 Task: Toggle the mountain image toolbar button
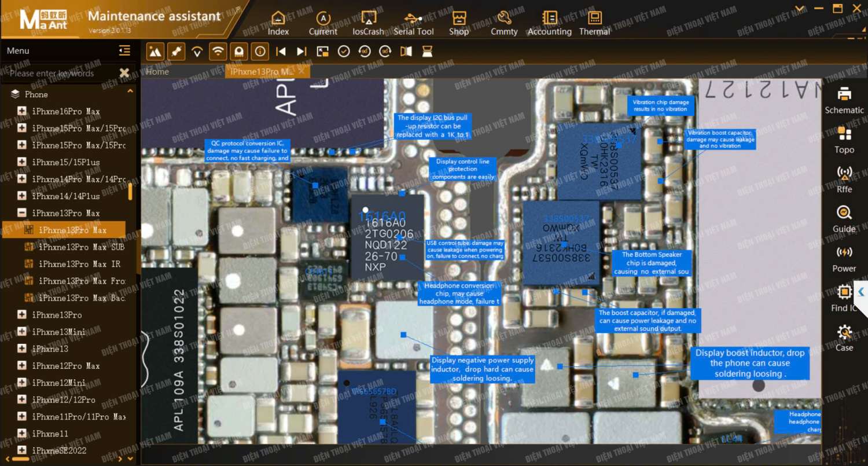coord(155,52)
